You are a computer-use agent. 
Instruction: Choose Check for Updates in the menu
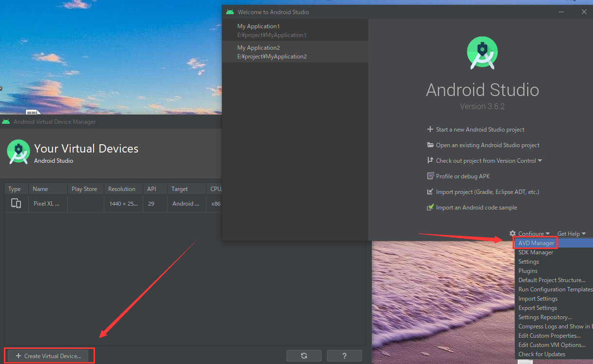(x=541, y=354)
